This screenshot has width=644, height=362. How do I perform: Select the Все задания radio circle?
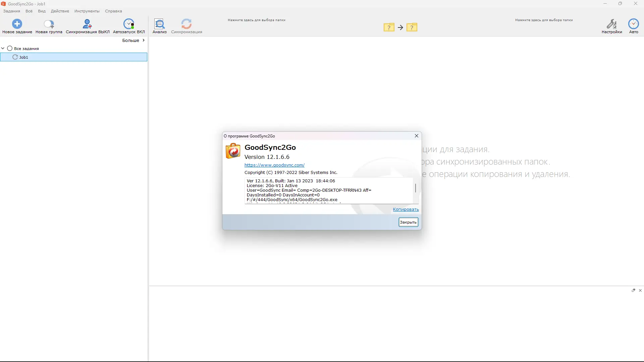click(10, 49)
